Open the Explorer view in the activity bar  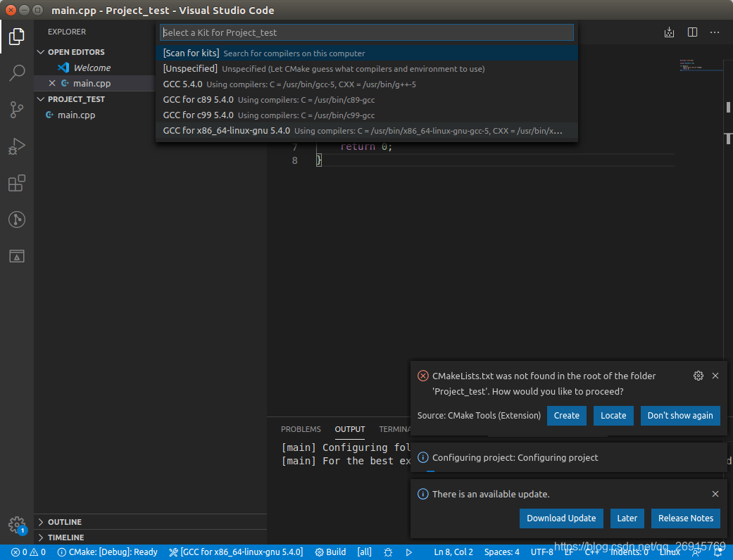coord(17,37)
